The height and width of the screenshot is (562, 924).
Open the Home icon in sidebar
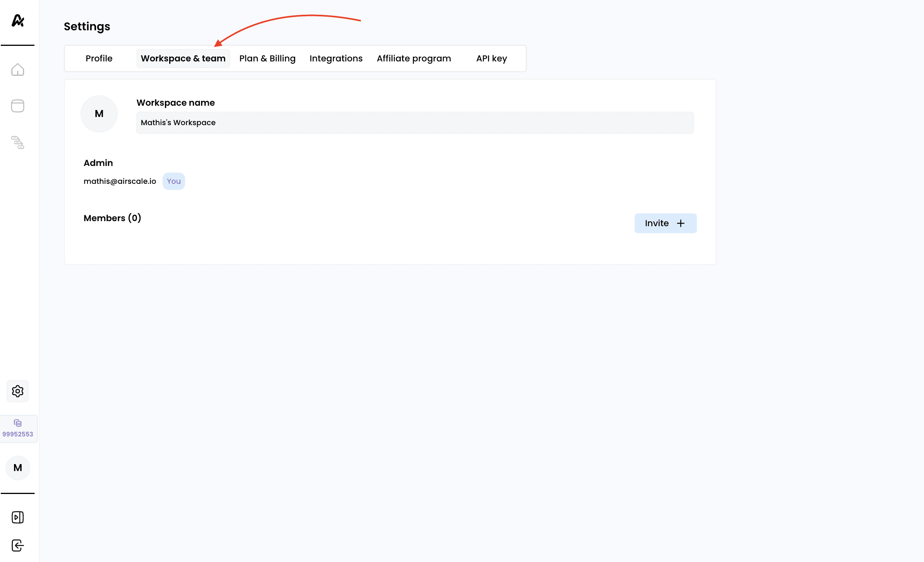[17, 70]
